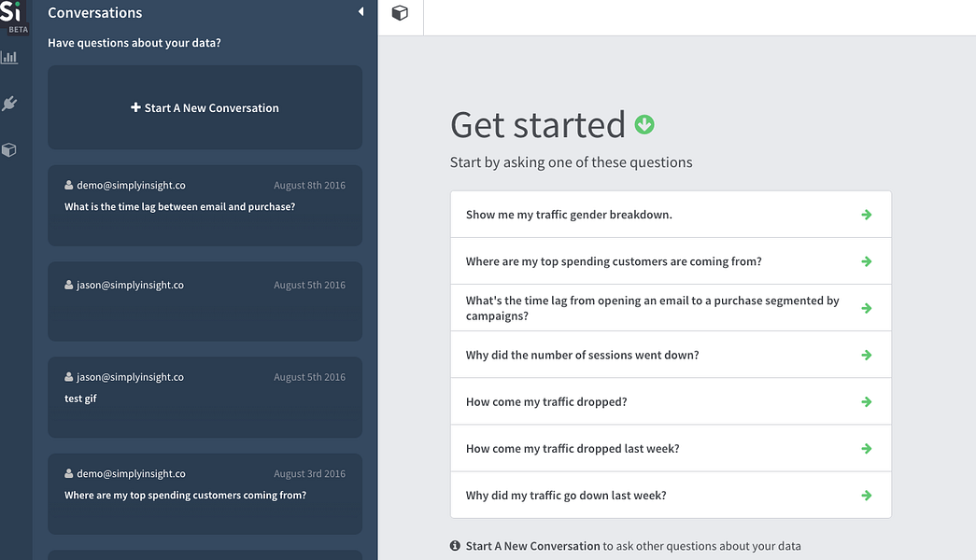The height and width of the screenshot is (560, 976).
Task: Click 'Start by asking one of these questions'
Action: [571, 162]
